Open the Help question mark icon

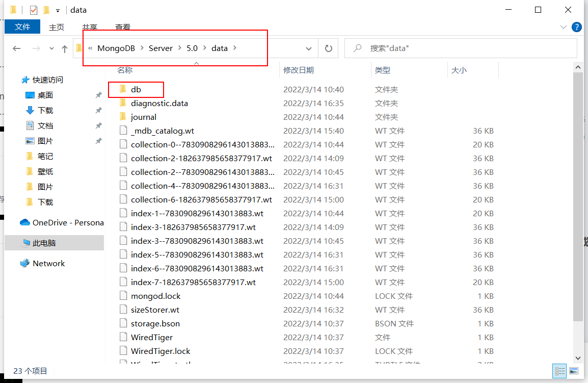pos(577,27)
